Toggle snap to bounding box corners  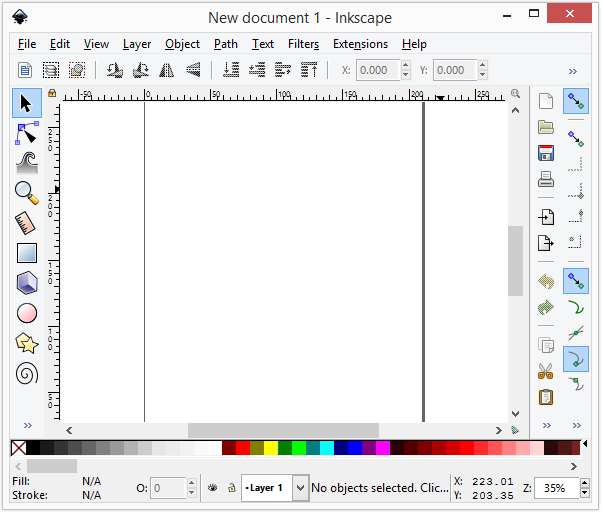coord(576,191)
